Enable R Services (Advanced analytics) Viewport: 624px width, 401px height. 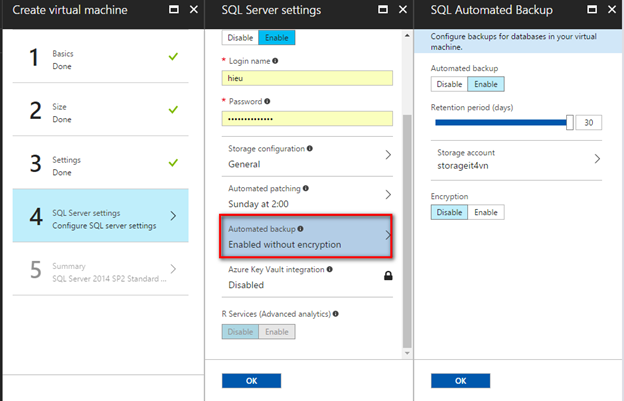[276, 332]
